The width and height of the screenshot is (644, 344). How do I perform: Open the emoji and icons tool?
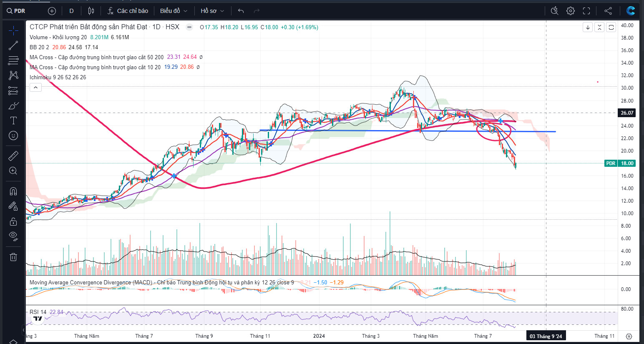click(x=13, y=136)
